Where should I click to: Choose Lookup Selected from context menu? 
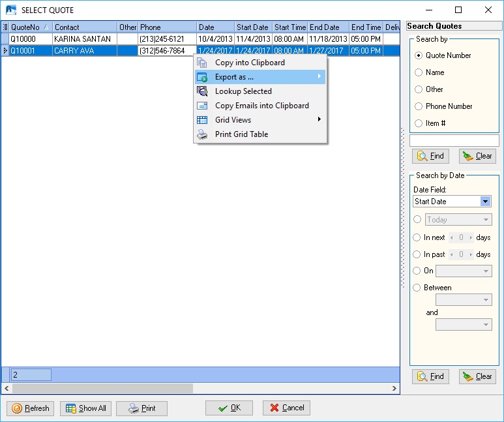coord(243,92)
